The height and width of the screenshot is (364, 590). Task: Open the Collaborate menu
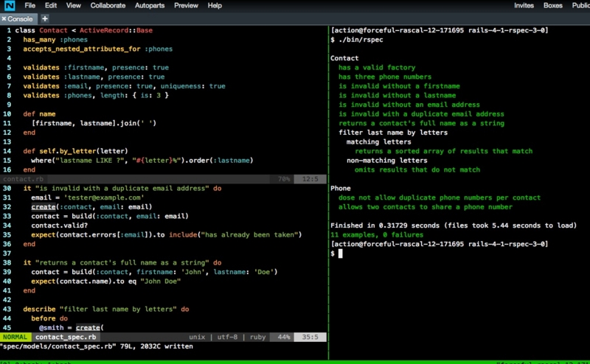[108, 5]
